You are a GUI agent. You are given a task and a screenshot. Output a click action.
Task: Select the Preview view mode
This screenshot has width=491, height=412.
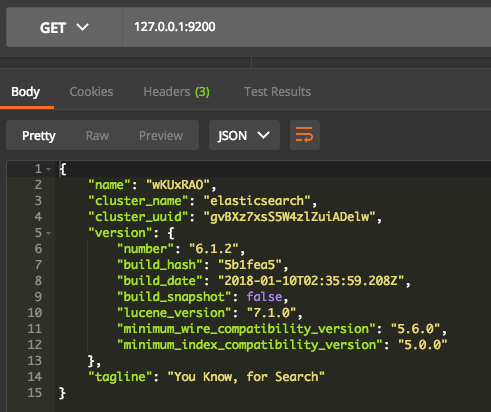[x=161, y=136]
